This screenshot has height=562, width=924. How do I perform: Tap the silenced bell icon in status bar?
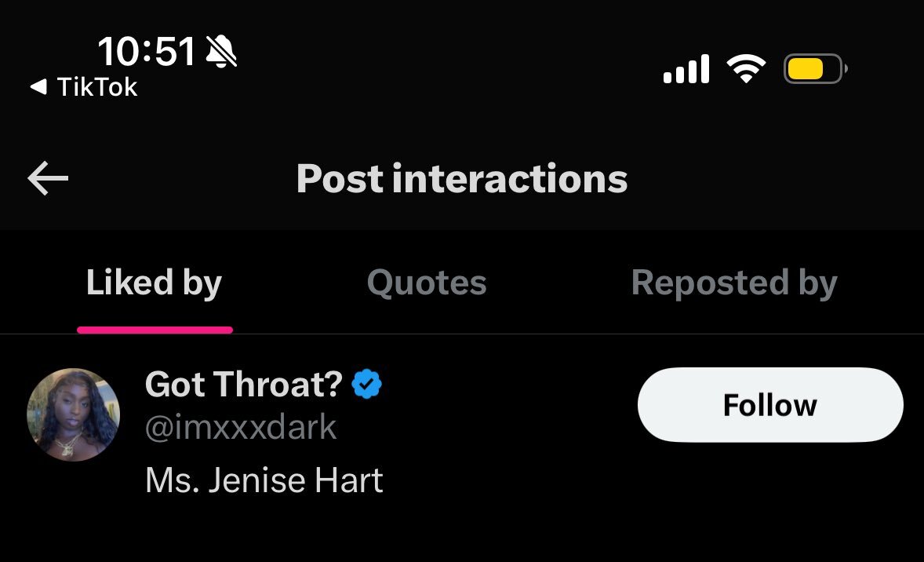coord(221,51)
